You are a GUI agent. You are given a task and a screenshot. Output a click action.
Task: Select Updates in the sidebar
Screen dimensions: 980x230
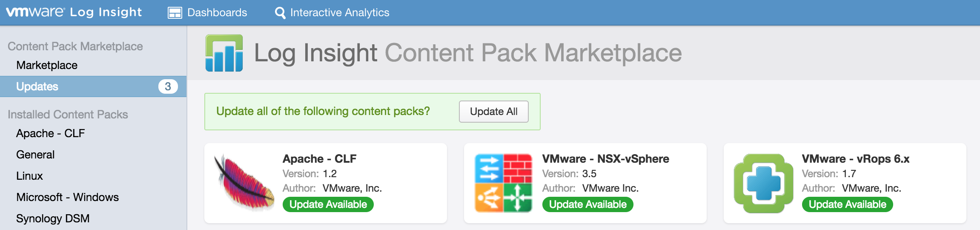click(37, 86)
